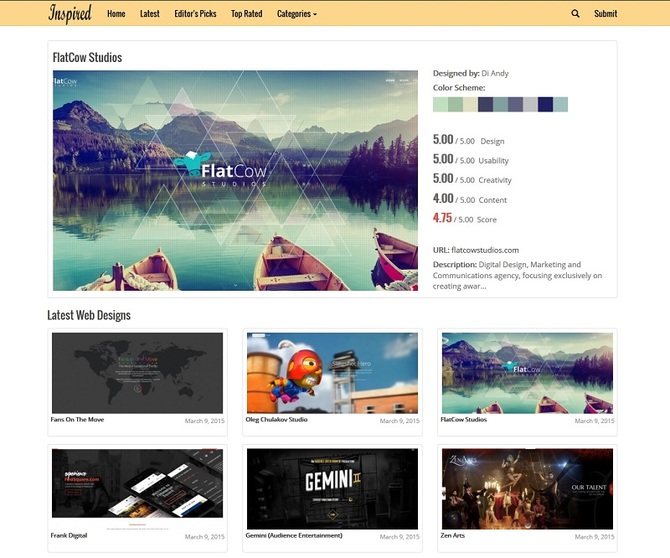Choose the teal gray color swatch
This screenshot has width=670, height=558.
click(x=500, y=104)
